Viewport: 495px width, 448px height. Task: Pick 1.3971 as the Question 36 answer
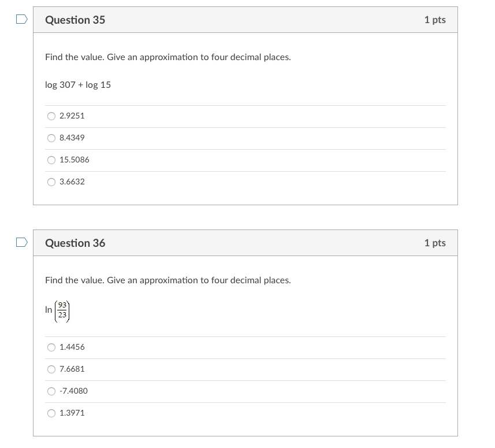point(51,413)
